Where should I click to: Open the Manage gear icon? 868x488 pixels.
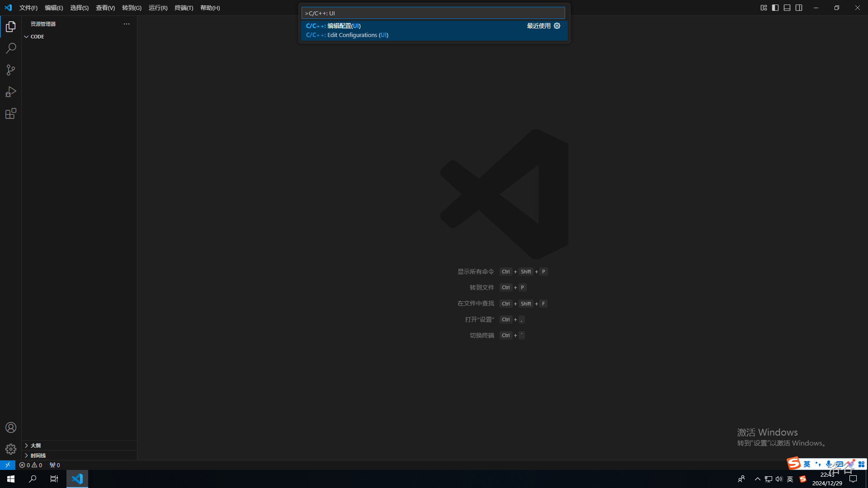(x=11, y=449)
